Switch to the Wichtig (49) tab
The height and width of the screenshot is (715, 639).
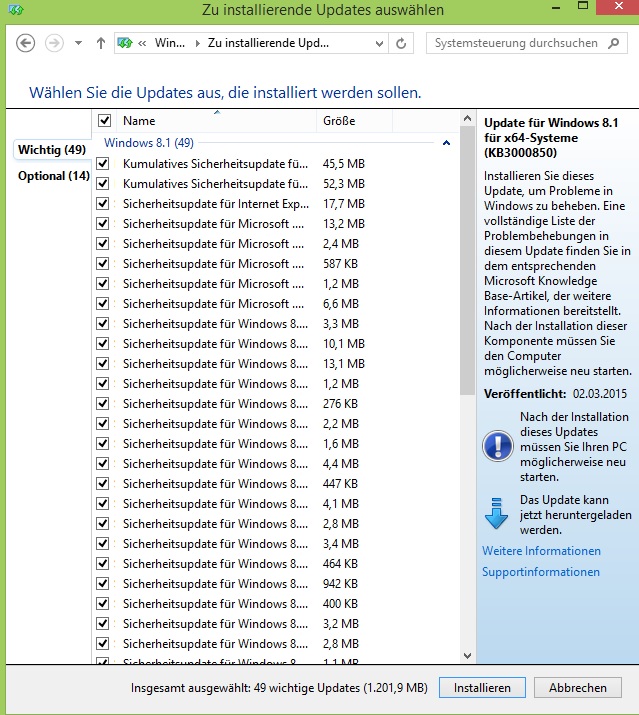(x=52, y=150)
